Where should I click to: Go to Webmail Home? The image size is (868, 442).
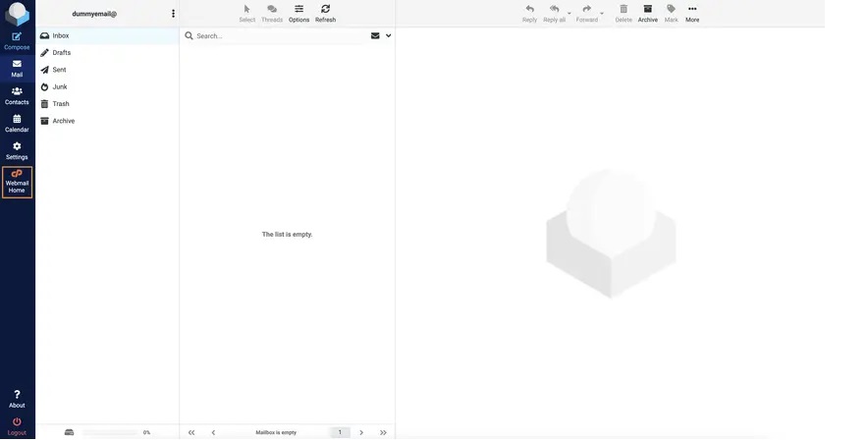click(x=17, y=182)
